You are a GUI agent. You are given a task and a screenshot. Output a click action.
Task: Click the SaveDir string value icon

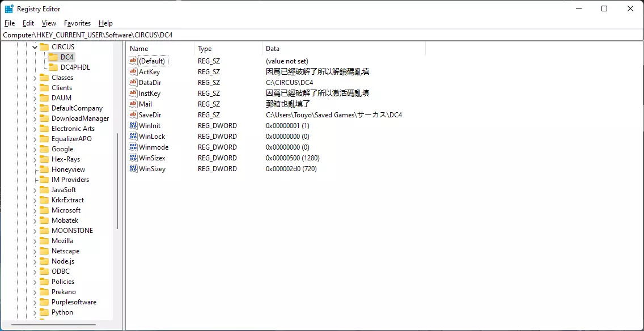point(133,115)
